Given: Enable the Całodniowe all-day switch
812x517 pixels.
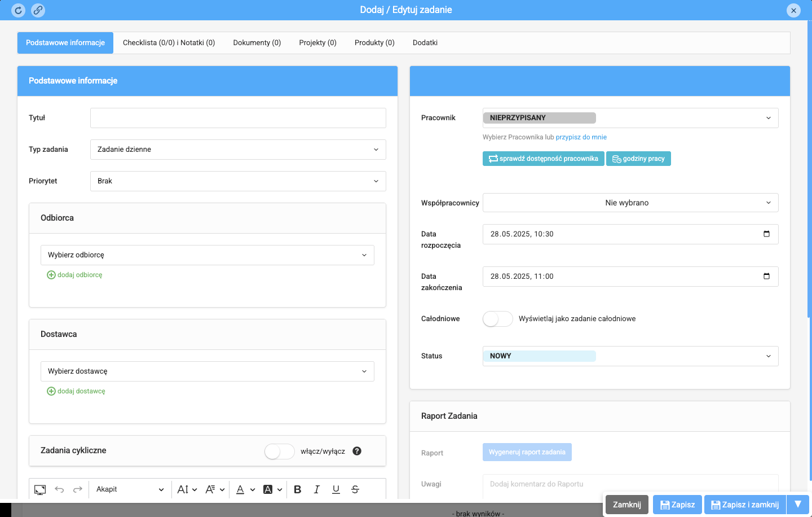Looking at the screenshot, I should 497,319.
